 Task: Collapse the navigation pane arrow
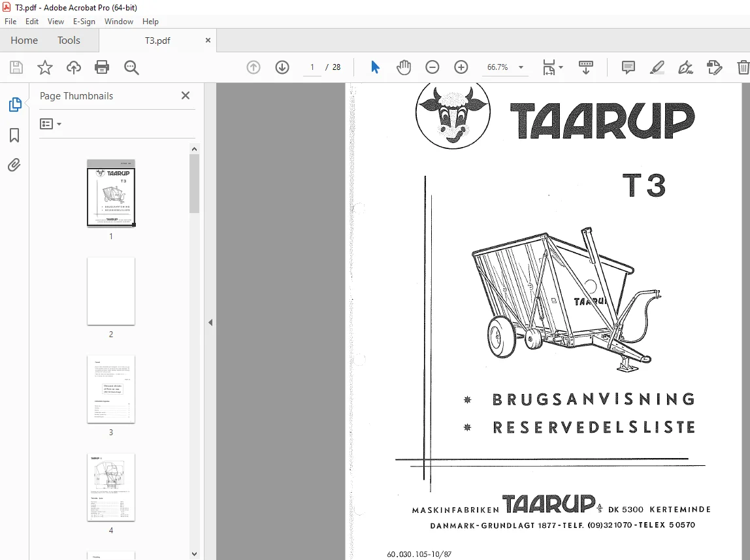[x=210, y=322]
